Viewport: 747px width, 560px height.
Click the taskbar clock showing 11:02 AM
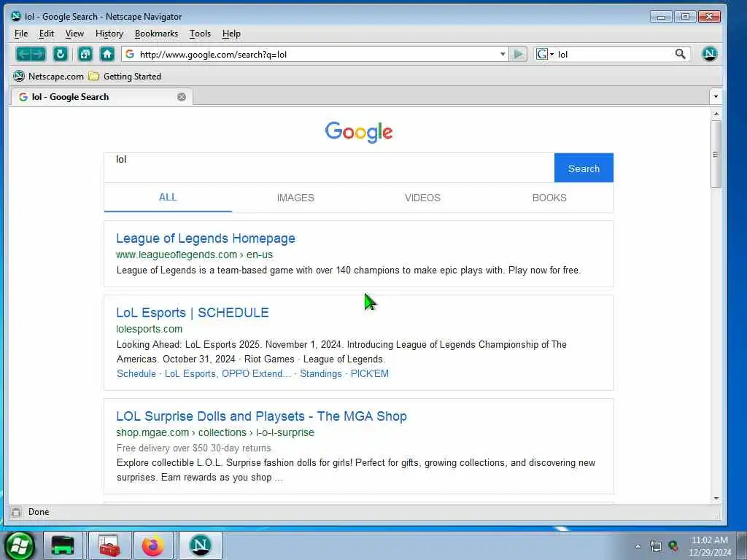709,546
